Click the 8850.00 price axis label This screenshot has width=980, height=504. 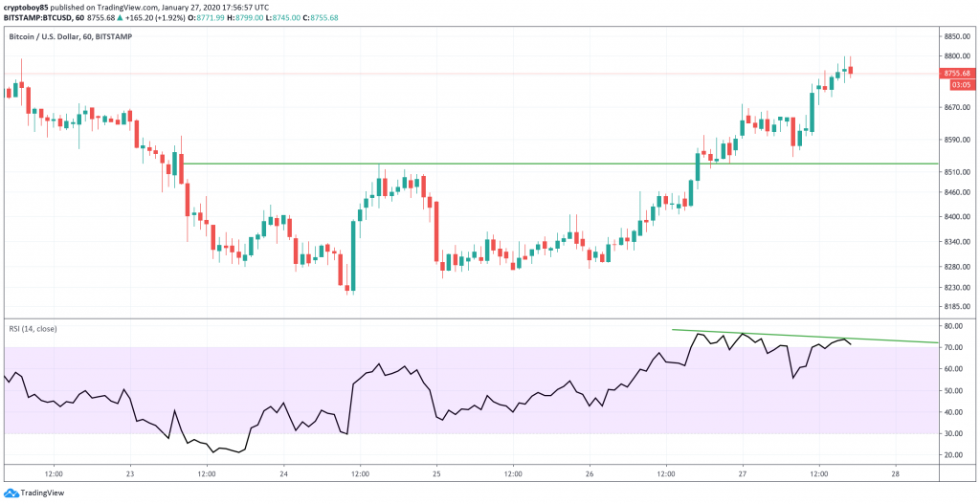(956, 35)
